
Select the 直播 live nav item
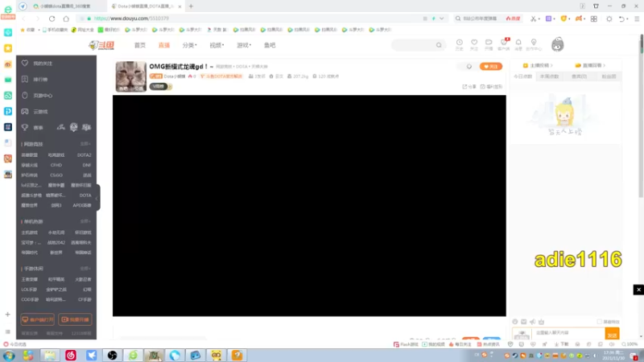(164, 45)
